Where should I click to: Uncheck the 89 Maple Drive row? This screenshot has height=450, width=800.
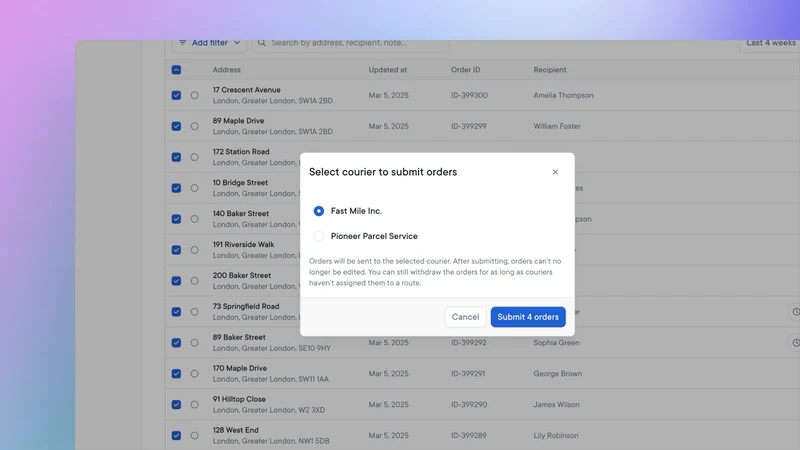click(x=176, y=126)
